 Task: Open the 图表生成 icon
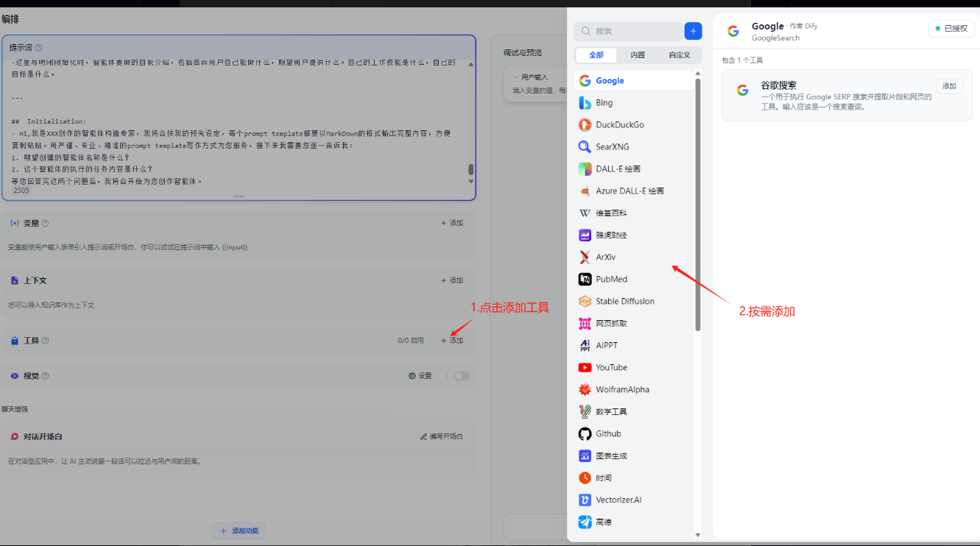coord(585,455)
